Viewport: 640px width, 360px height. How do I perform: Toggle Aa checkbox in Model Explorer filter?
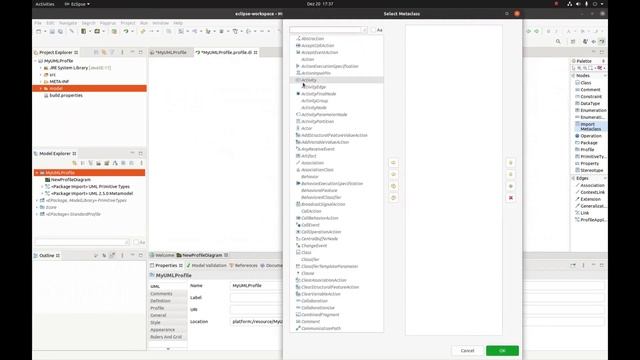[x=136, y=242]
